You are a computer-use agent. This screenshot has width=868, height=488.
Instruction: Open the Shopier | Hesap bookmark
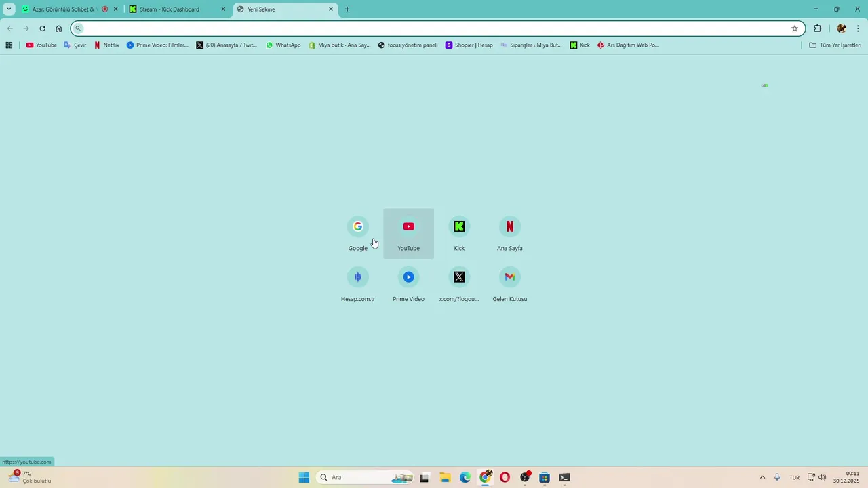(x=469, y=45)
